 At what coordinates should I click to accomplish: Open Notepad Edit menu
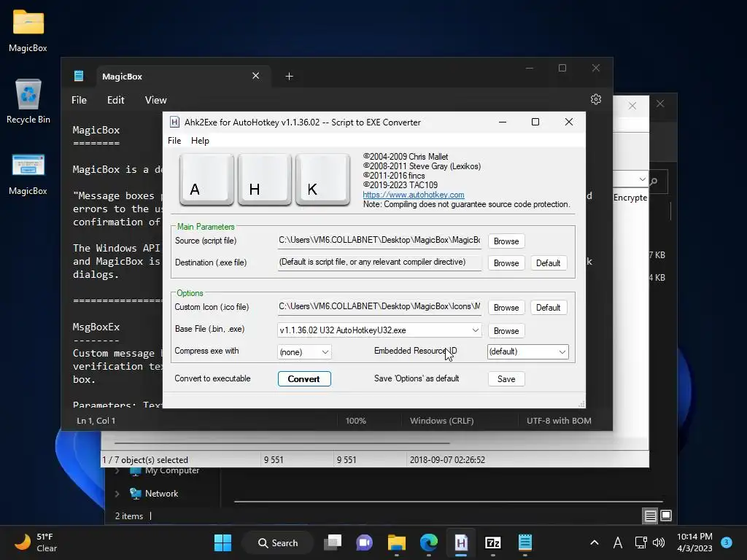pos(116,100)
